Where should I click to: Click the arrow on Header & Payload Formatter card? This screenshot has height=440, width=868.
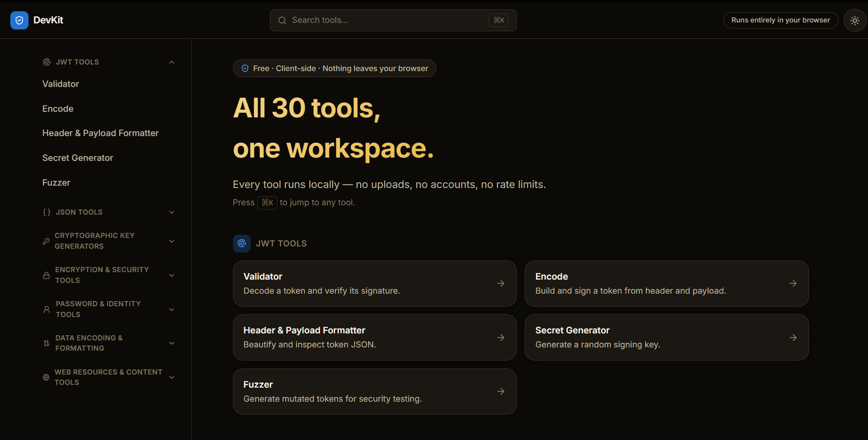pos(501,338)
